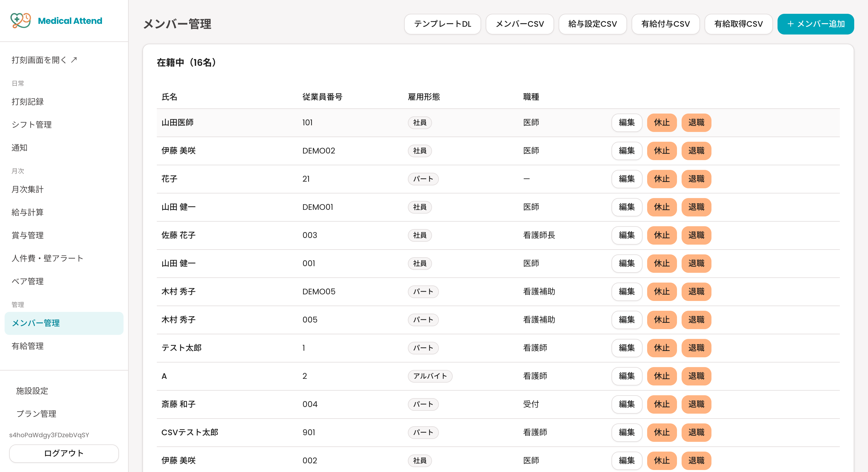The height and width of the screenshot is (472, 868).
Task: Retire 山田医師 with 退職
Action: pyautogui.click(x=696, y=122)
